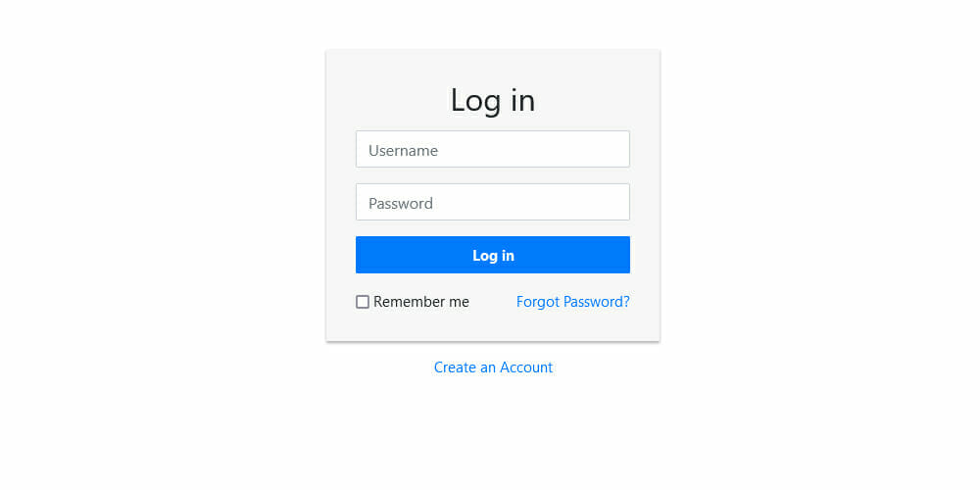Submit the form via Log in button
This screenshot has width=980, height=490.
(x=493, y=255)
